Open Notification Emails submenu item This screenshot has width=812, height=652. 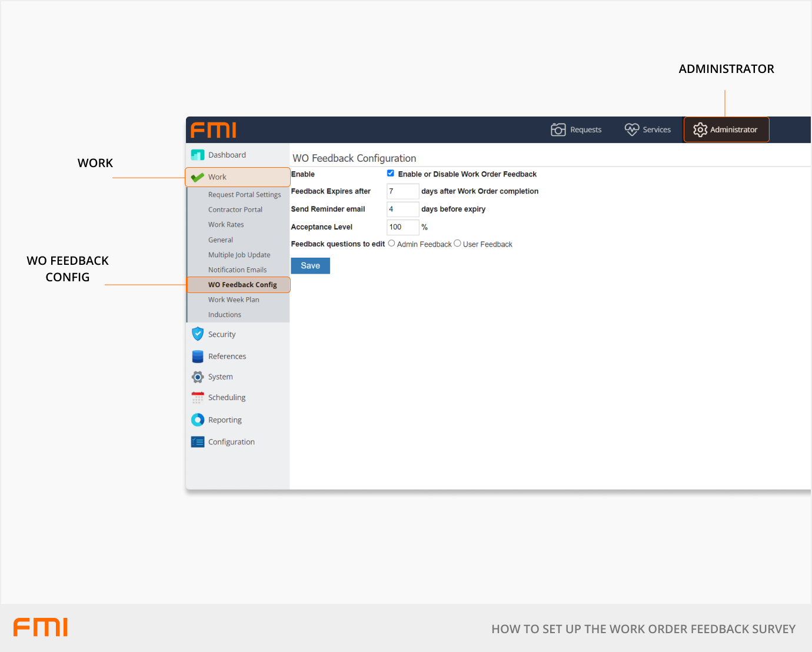click(237, 270)
